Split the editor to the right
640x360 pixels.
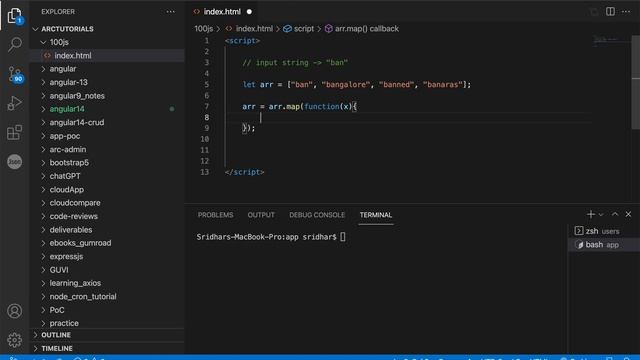click(x=610, y=11)
